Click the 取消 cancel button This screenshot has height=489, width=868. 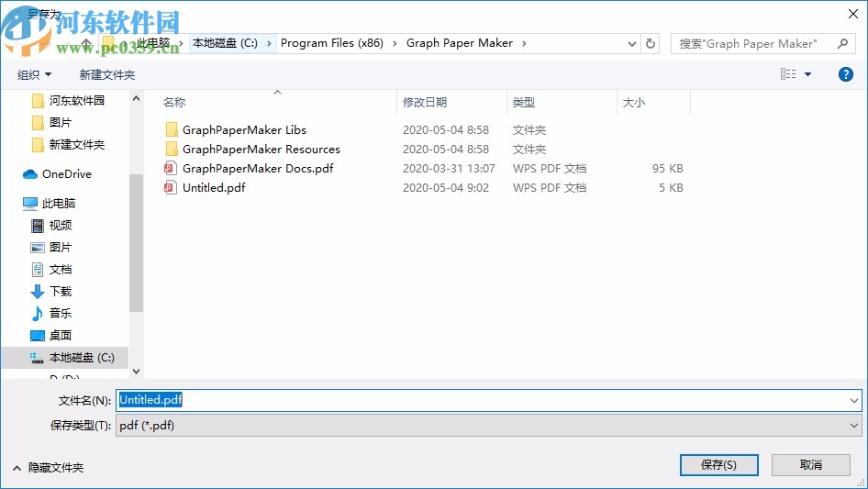click(811, 464)
